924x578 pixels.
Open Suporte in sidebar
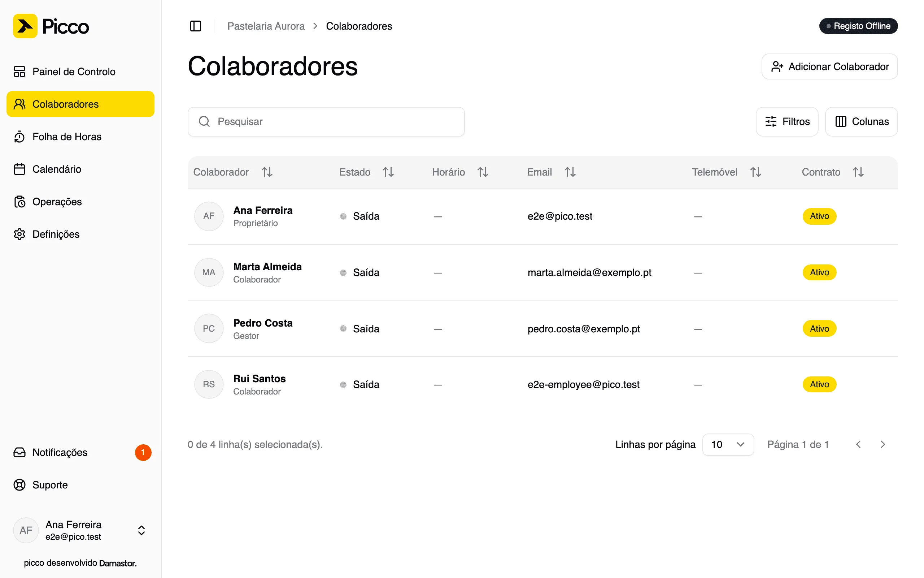coord(80,485)
